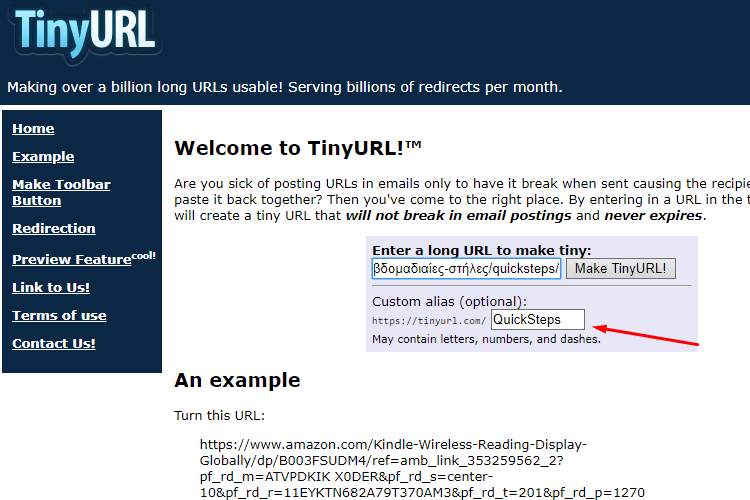Screen dimensions: 750x500
Task: Click the 'Enter a long URL to make tiny:' label
Action: pyautogui.click(x=482, y=250)
